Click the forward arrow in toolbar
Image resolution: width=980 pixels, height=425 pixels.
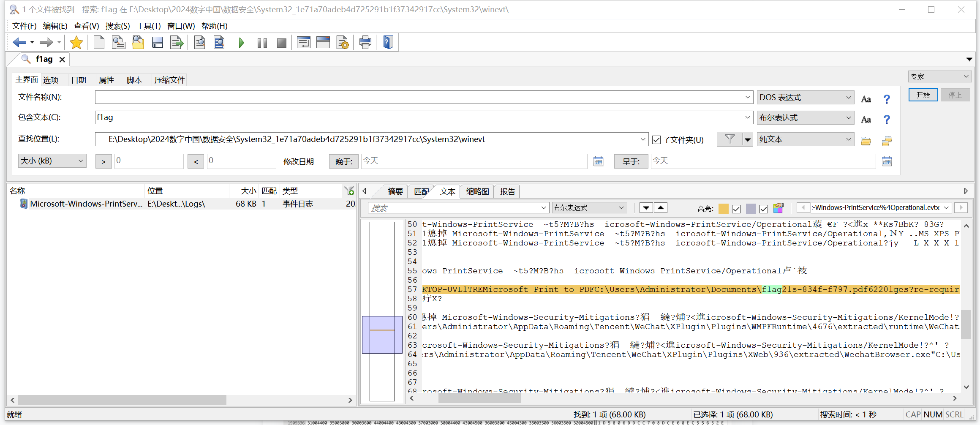tap(46, 42)
